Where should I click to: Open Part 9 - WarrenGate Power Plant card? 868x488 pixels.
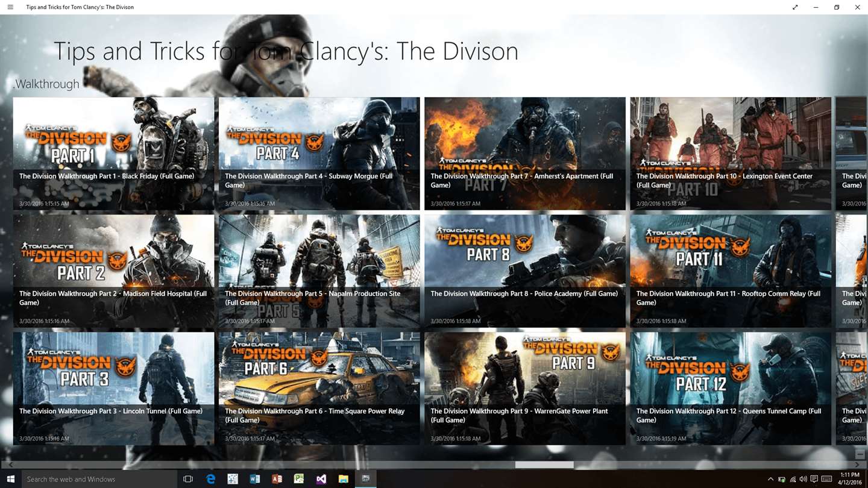525,389
